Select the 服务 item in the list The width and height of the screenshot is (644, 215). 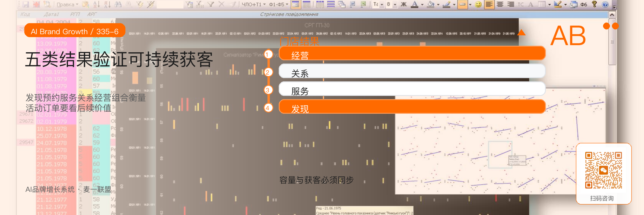click(412, 89)
